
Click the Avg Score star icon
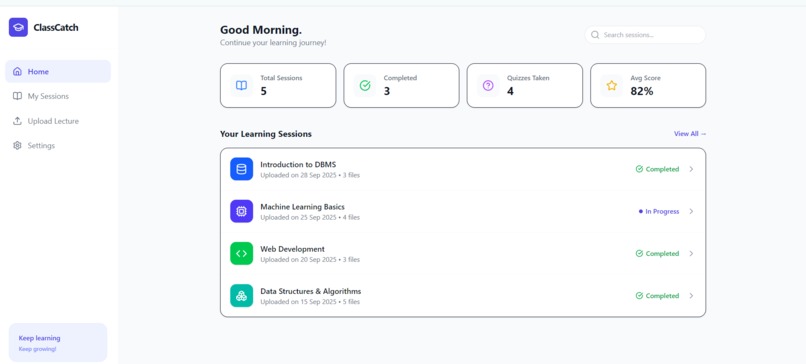pyautogui.click(x=612, y=86)
